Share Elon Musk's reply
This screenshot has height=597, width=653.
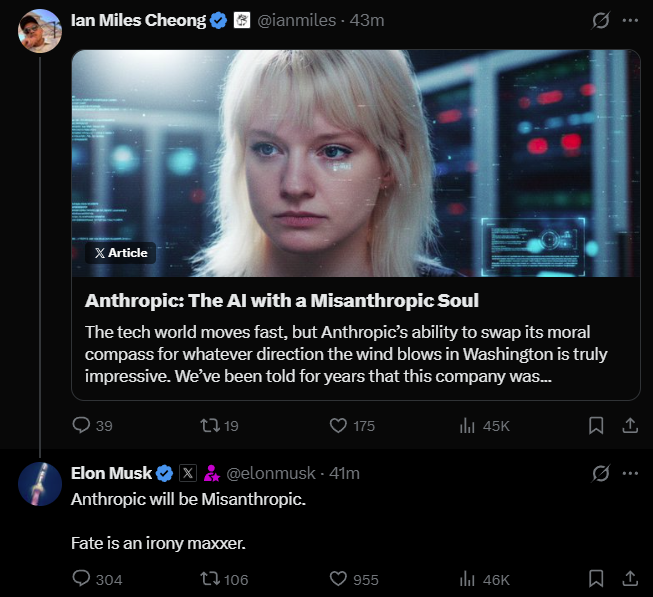pos(630,578)
